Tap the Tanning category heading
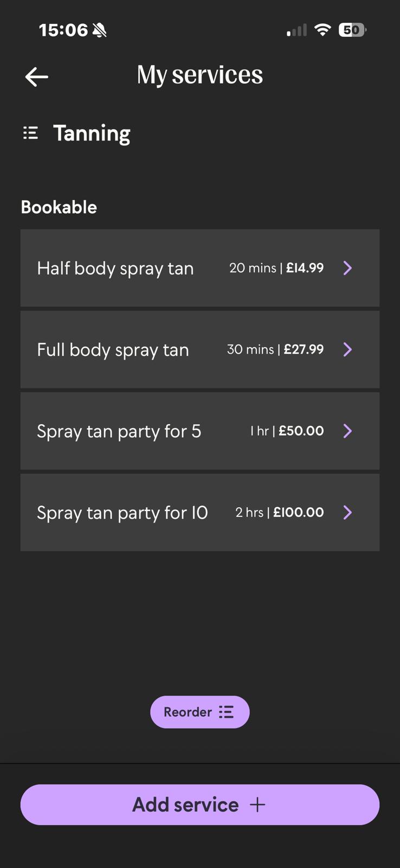Viewport: 400px width, 868px height. pos(92,133)
